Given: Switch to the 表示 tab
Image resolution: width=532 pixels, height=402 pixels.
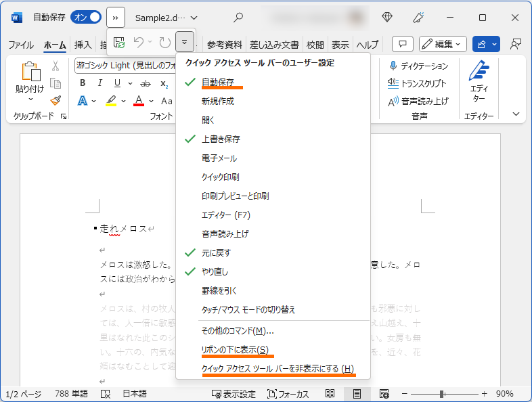Looking at the screenshot, I should tap(340, 45).
